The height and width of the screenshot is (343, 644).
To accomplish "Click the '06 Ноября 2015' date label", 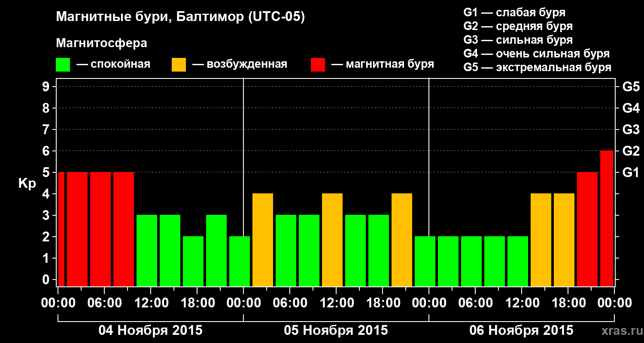I will click(521, 330).
